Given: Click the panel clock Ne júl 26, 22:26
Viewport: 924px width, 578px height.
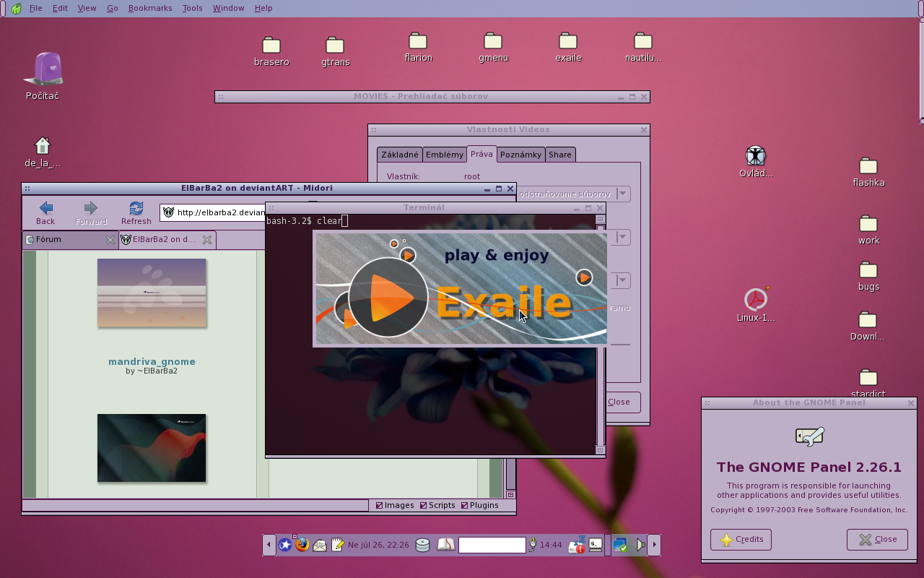Looking at the screenshot, I should pos(378,545).
